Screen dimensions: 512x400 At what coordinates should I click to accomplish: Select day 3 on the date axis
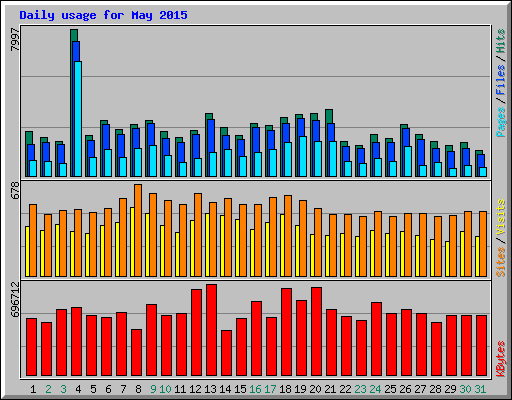pos(63,389)
